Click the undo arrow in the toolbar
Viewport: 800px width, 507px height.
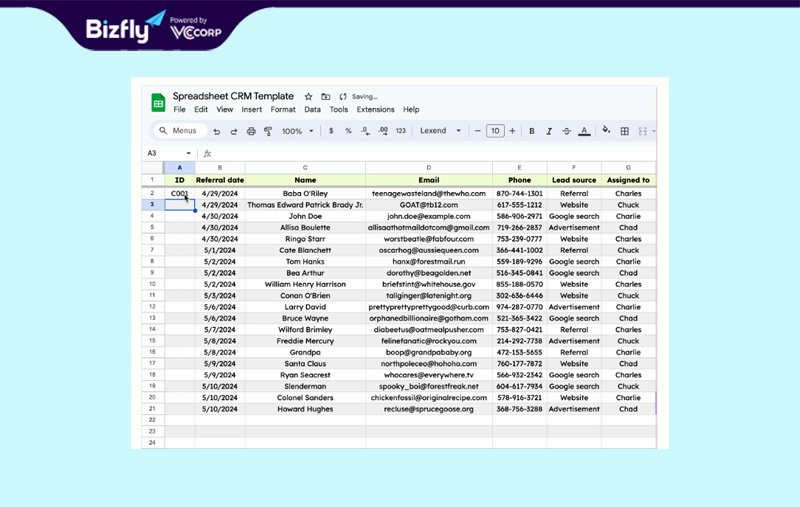(217, 131)
